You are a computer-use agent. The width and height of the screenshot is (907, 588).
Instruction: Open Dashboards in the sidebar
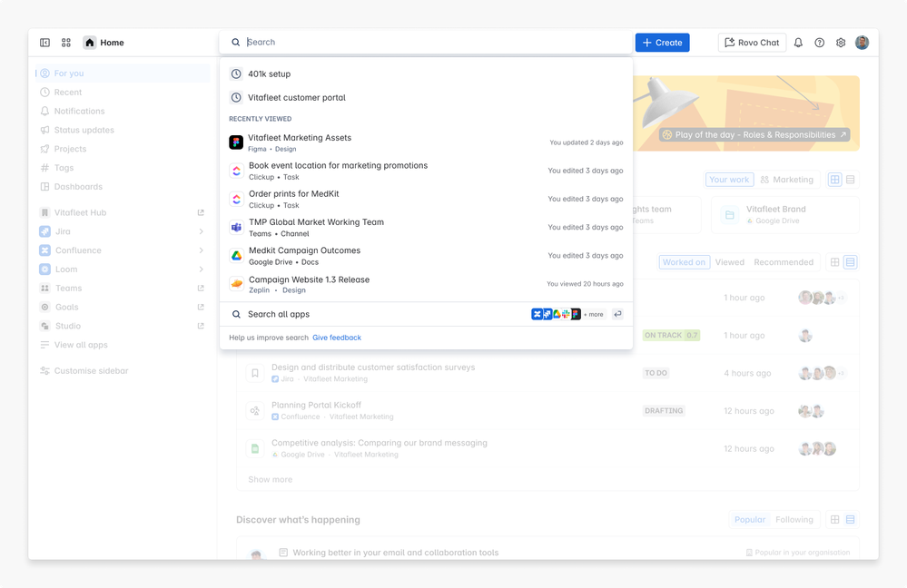click(122, 187)
